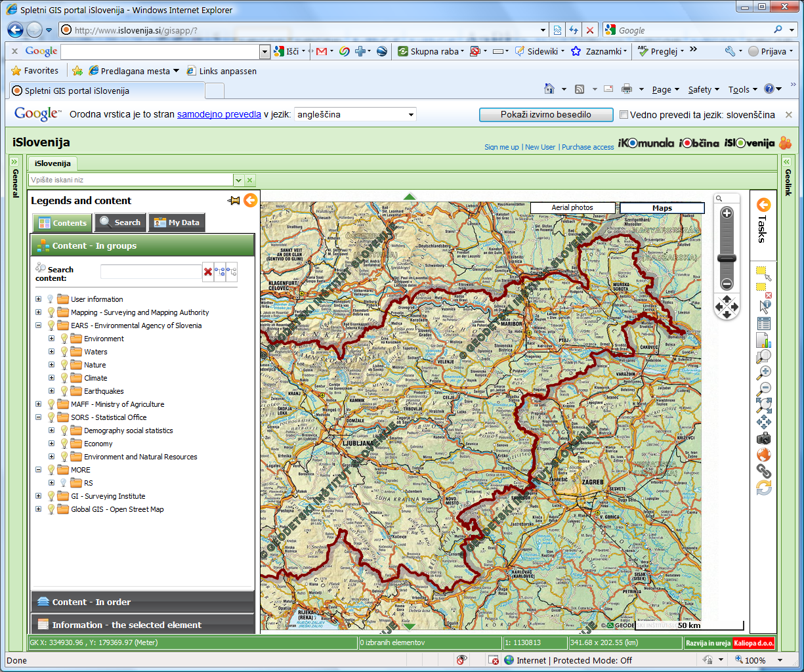
Task: Open the attribute table list tool
Action: (763, 324)
